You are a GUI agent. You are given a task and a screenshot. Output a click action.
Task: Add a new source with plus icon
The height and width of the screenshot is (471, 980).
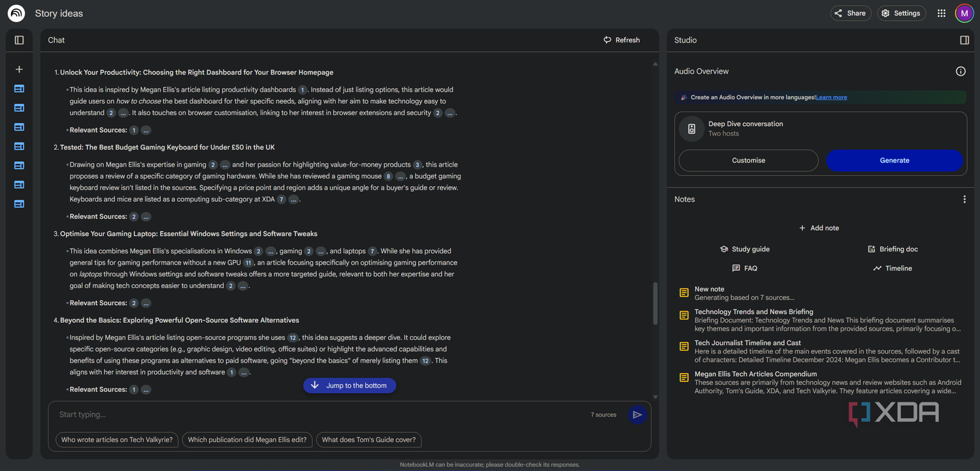19,69
